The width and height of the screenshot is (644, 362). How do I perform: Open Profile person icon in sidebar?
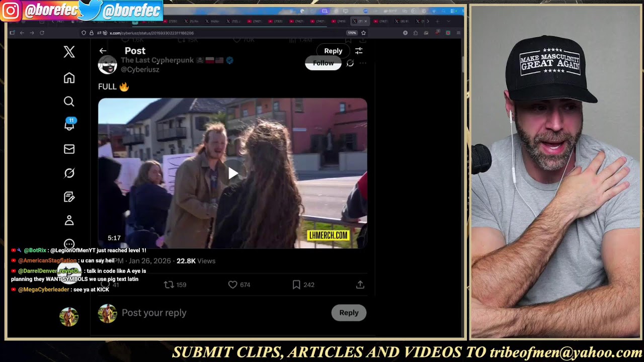(69, 220)
